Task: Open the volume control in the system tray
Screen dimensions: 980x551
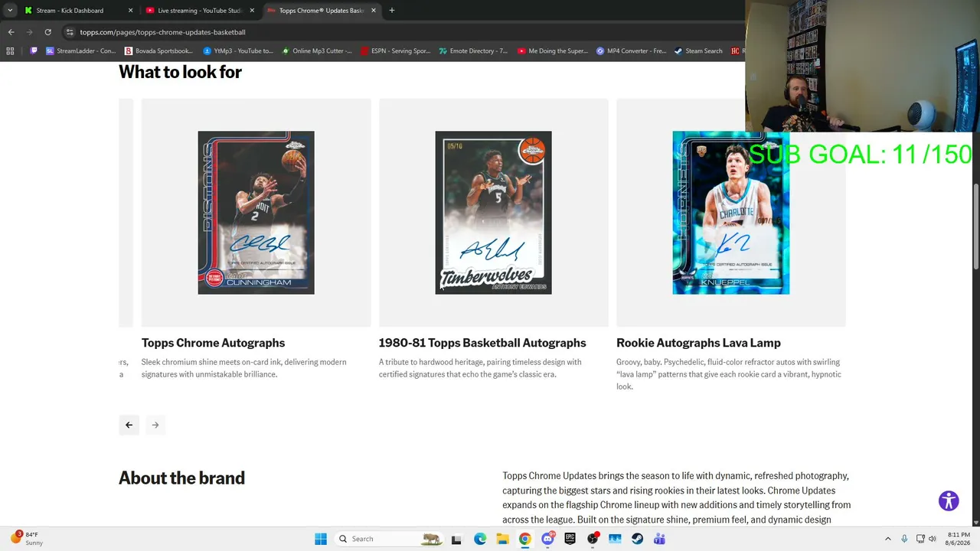Action: pyautogui.click(x=933, y=539)
